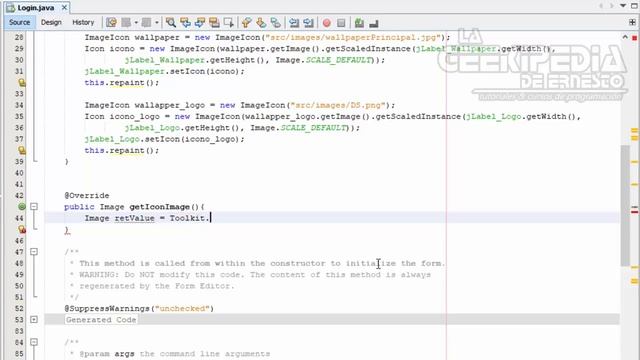Toggle Highlight Search icon in toolbar

214,22
